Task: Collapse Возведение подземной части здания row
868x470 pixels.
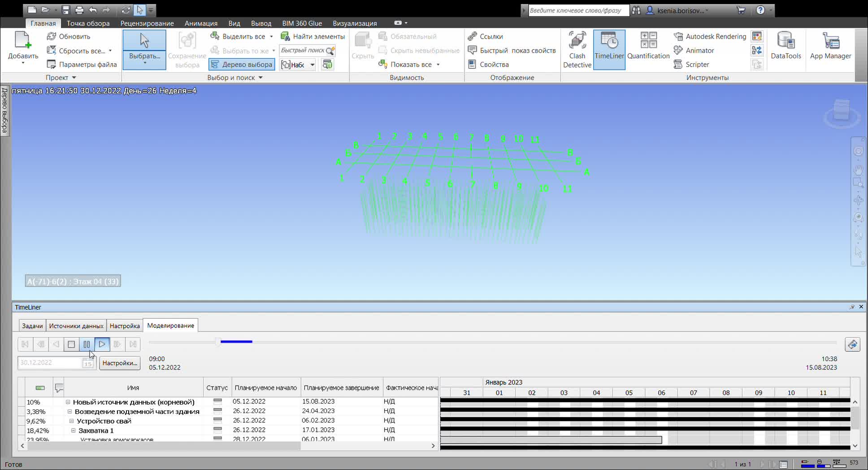Action: point(69,411)
